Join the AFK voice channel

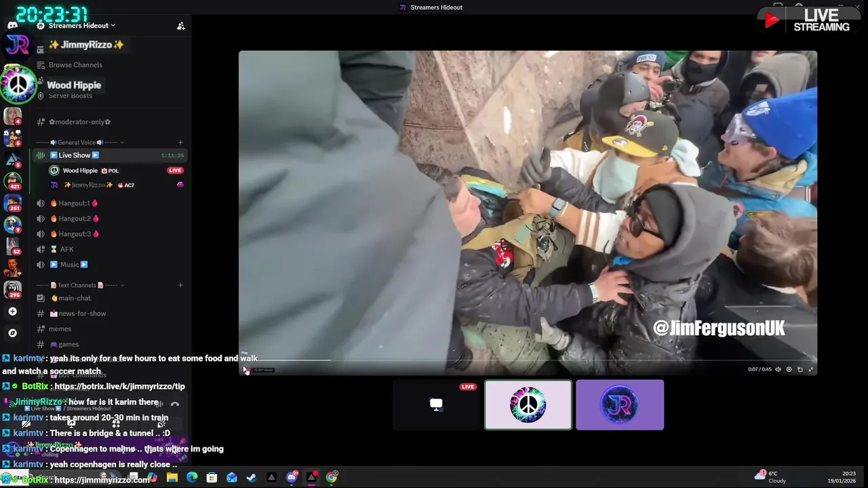66,249
